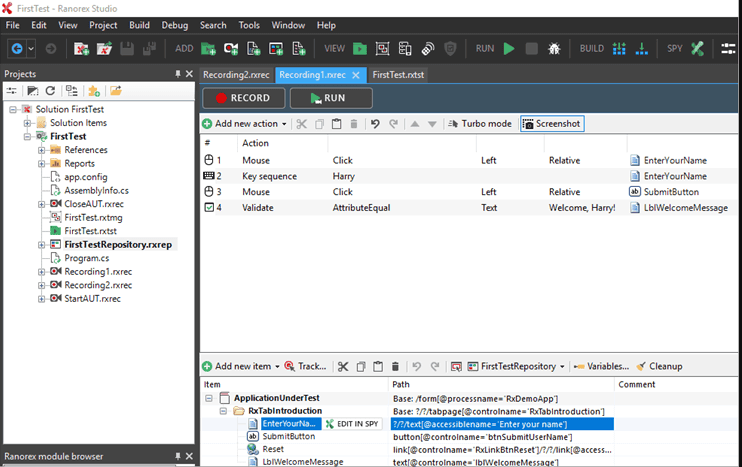Screen dimensions: 742x467
Task: Select the Program.cs file in Projects tree
Action: tap(87, 258)
